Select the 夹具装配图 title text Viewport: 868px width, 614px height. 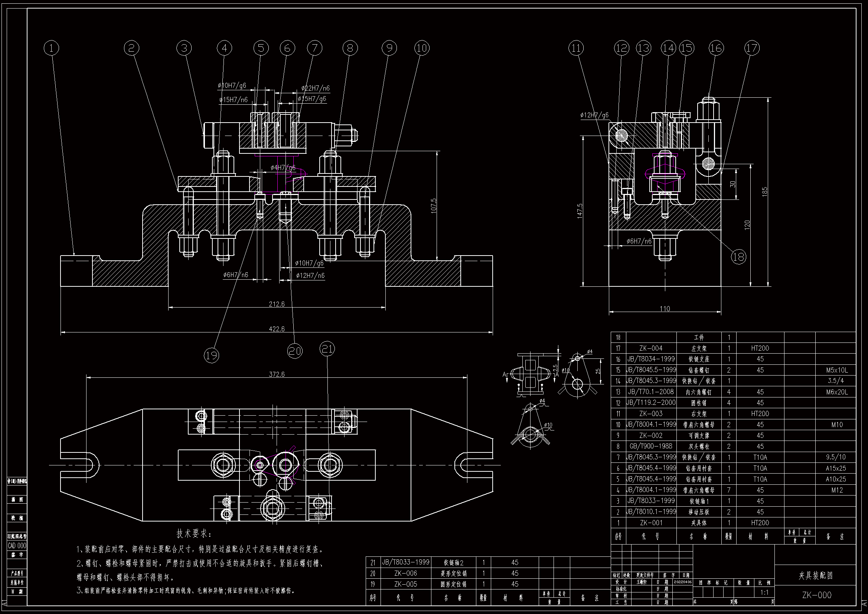pos(815,575)
